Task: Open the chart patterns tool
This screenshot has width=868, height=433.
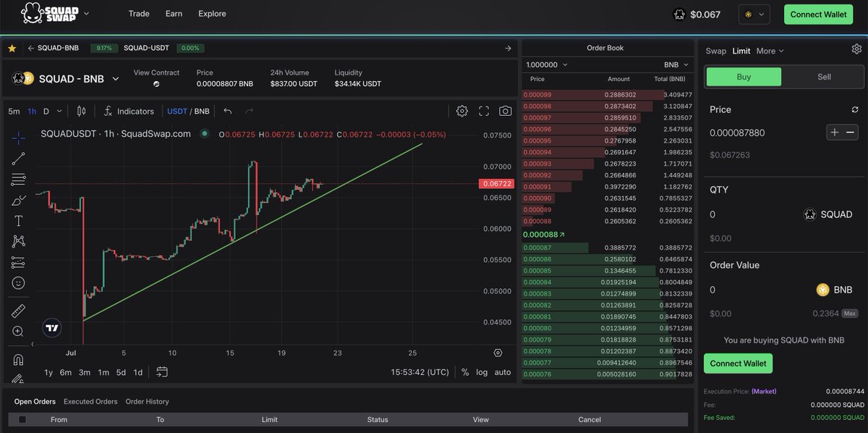Action: [x=18, y=241]
